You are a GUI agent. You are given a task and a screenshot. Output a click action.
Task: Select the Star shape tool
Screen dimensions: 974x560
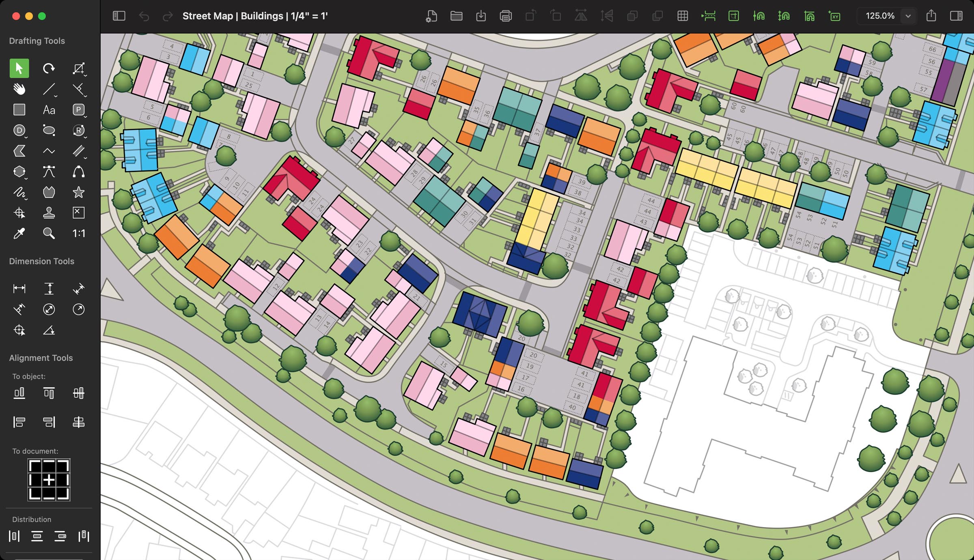pyautogui.click(x=79, y=192)
